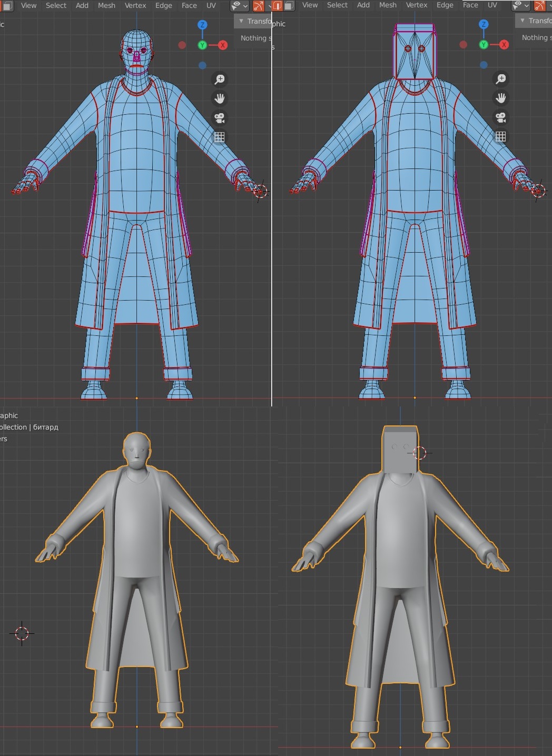Click dim blue negative-Z gizmo dot near round-head model
This screenshot has height=756, width=552.
pyautogui.click(x=202, y=65)
